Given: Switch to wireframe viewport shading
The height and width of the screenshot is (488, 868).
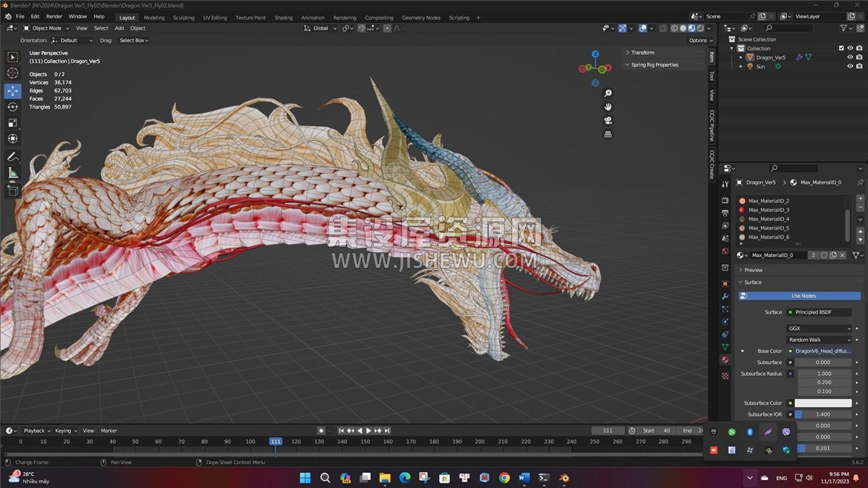Looking at the screenshot, I should pyautogui.click(x=675, y=28).
